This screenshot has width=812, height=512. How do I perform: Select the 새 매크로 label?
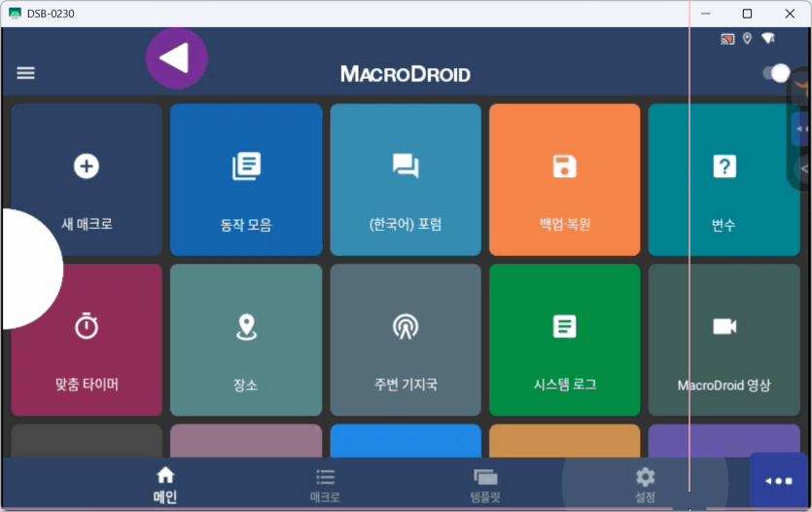87,224
